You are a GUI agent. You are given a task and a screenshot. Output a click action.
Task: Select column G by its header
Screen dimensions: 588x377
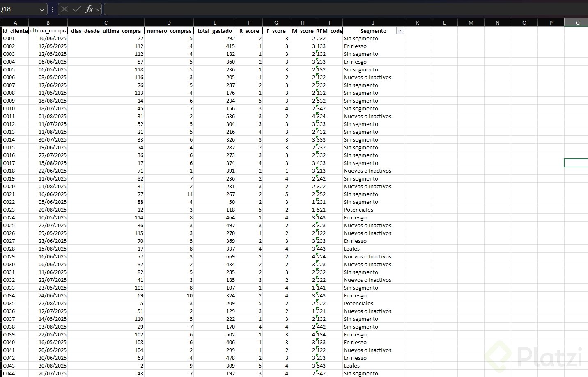pyautogui.click(x=276, y=23)
